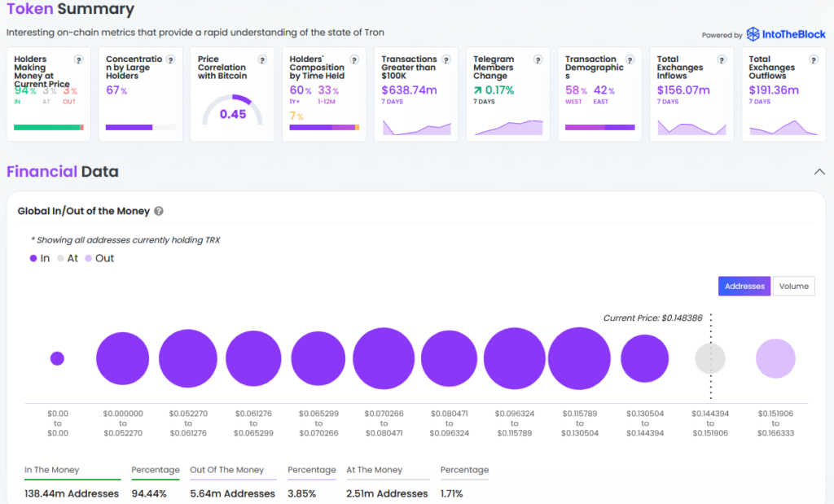Toggle the Out legend series
Viewport: 834px width, 504px height.
pyautogui.click(x=99, y=258)
